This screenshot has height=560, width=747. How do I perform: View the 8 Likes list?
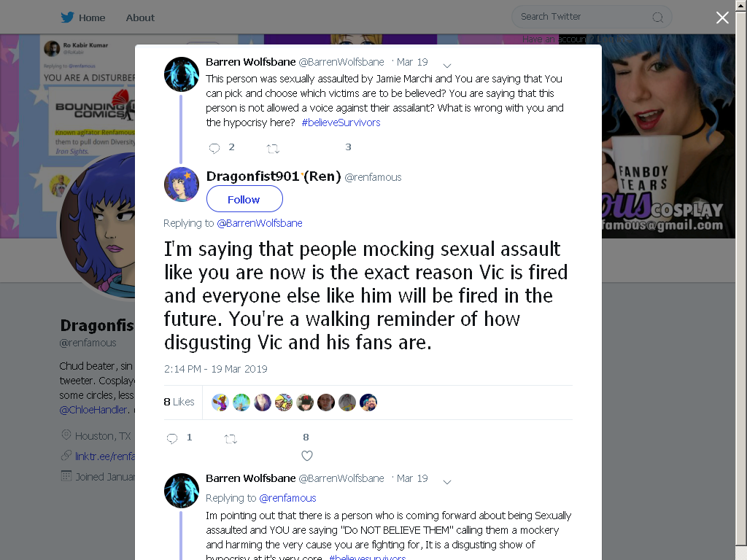coord(179,402)
